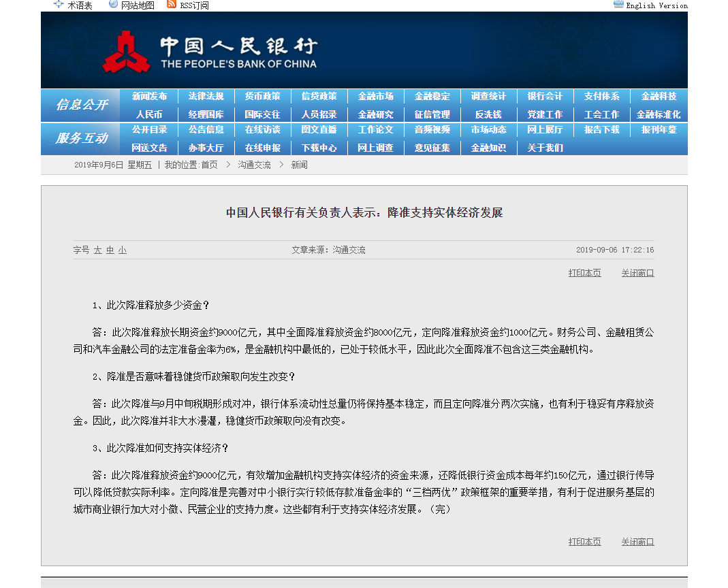Click the English Version icon
Image resolution: width=728 pixels, height=588 pixels.
pyautogui.click(x=618, y=5)
